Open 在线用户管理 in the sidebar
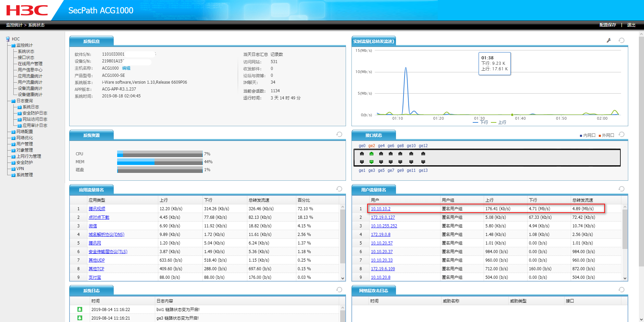The width and height of the screenshot is (644, 322). tap(30, 64)
